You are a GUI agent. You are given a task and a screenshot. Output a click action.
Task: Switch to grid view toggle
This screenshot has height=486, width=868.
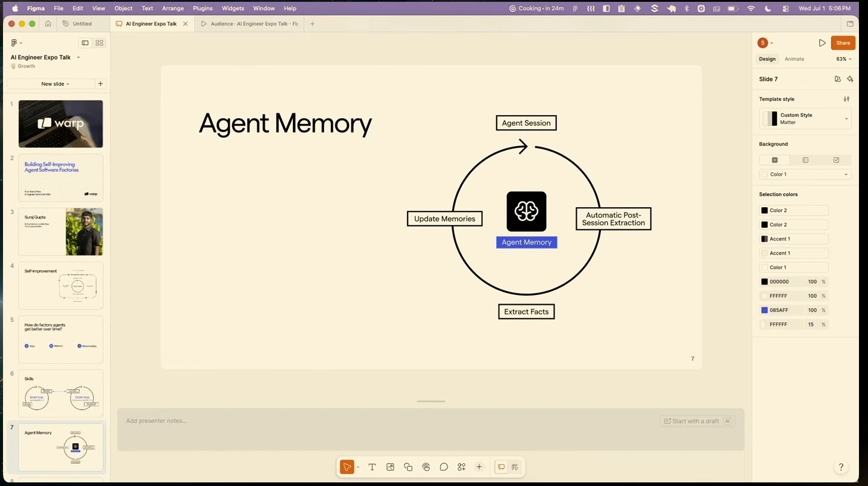coord(99,43)
